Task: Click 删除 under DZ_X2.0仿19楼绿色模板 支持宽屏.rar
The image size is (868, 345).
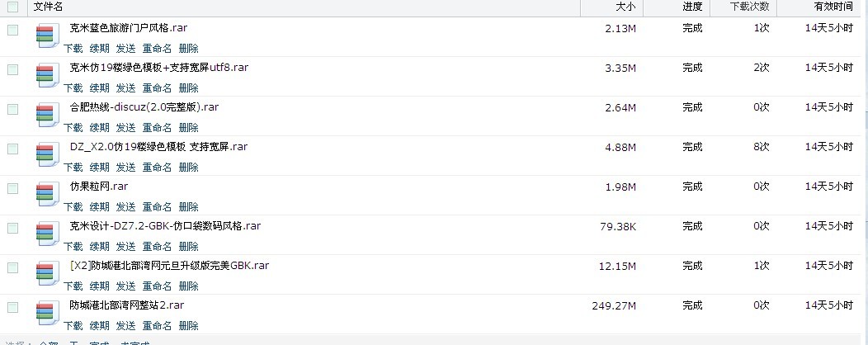Action: click(x=188, y=168)
